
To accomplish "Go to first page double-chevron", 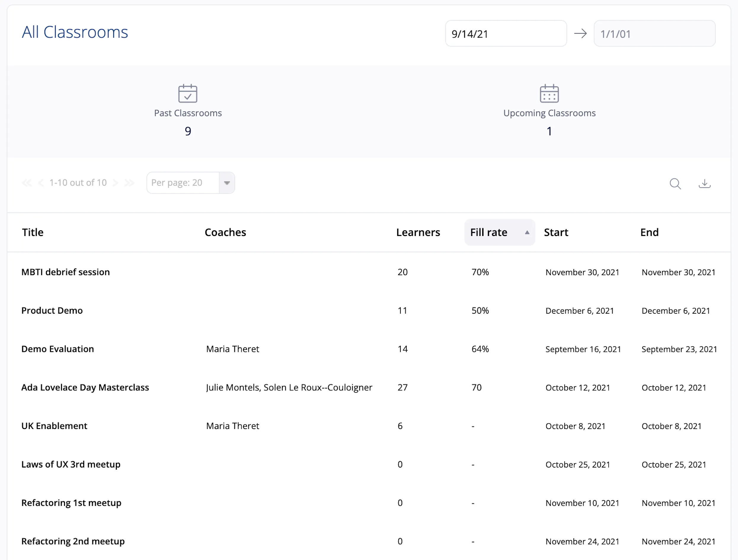I will pyautogui.click(x=27, y=183).
